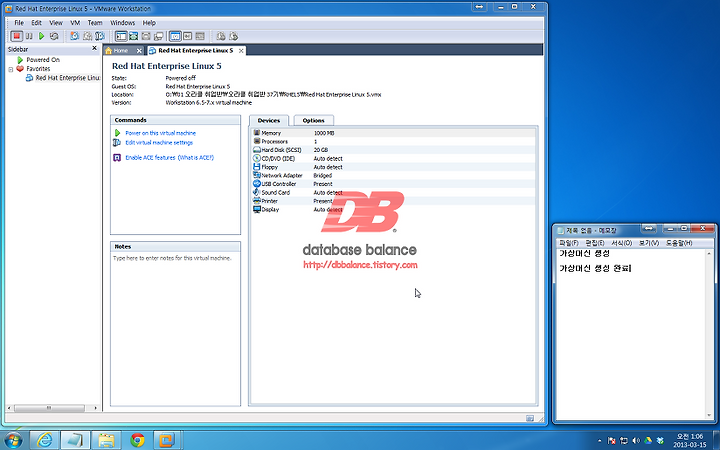The width and height of the screenshot is (720, 450).
Task: Switch to the Devices tab
Action: (269, 120)
